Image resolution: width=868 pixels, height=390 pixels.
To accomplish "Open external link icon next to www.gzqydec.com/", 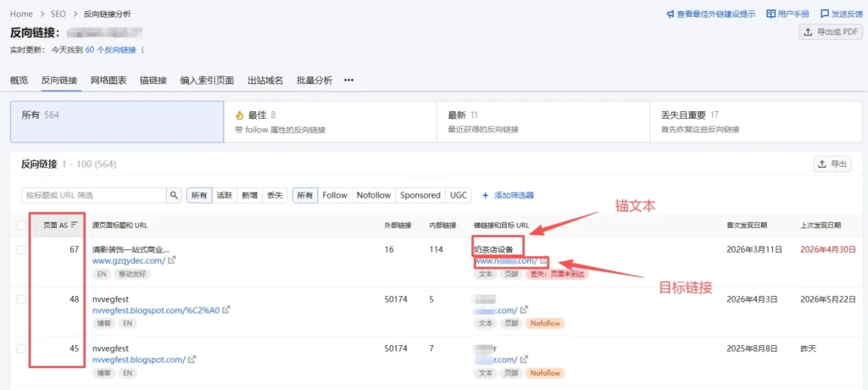I will (172, 259).
